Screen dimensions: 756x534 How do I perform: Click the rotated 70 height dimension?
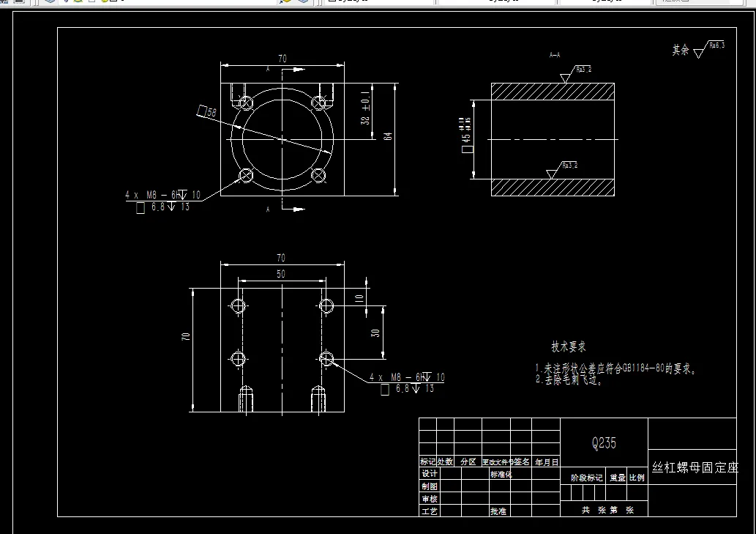tap(186, 337)
